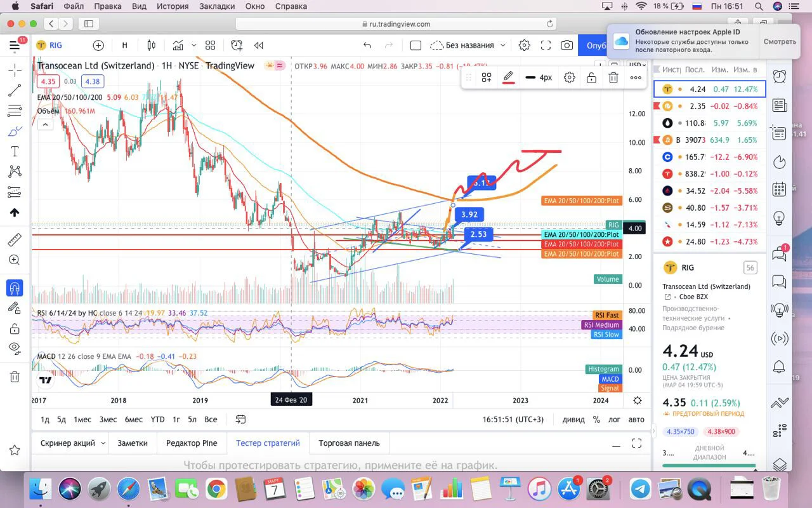Click the 'Смотреть' notification button
The width and height of the screenshot is (812, 508).
(x=780, y=42)
